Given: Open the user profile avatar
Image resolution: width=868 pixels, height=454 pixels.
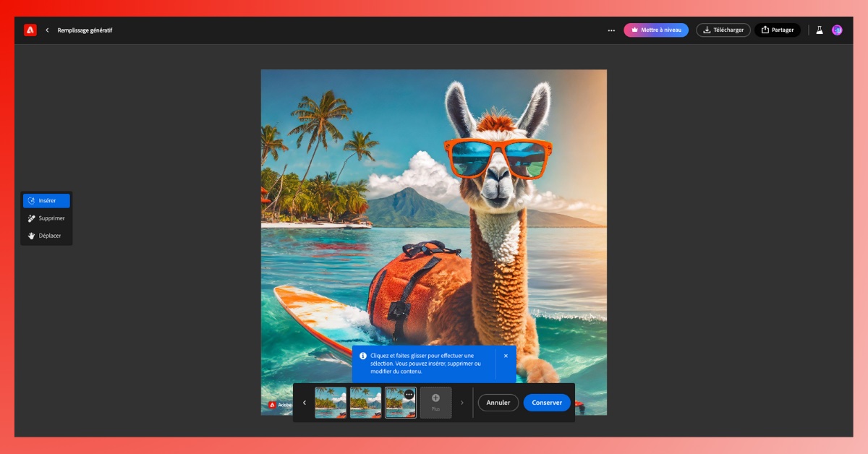Looking at the screenshot, I should [837, 30].
